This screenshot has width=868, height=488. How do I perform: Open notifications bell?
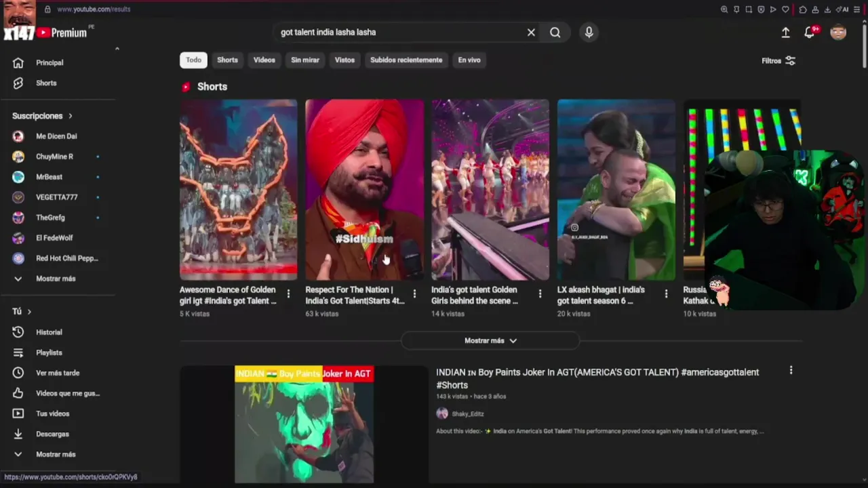coord(809,33)
